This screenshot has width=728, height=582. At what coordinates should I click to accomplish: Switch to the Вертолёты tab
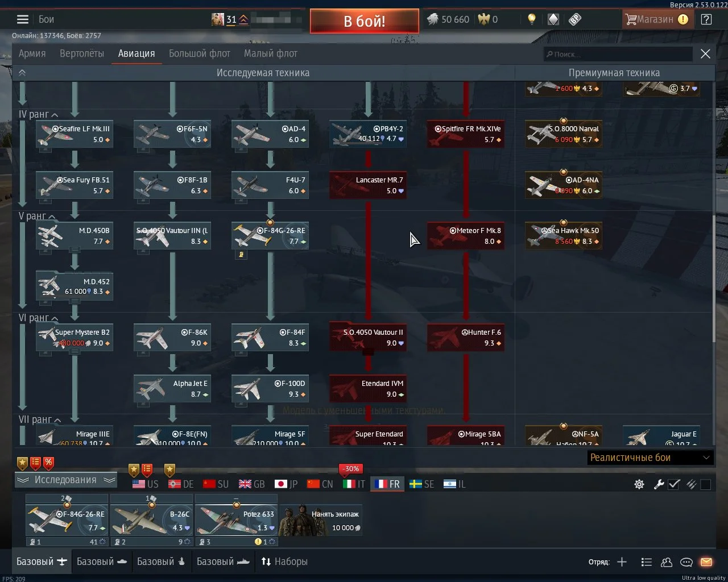click(x=82, y=53)
